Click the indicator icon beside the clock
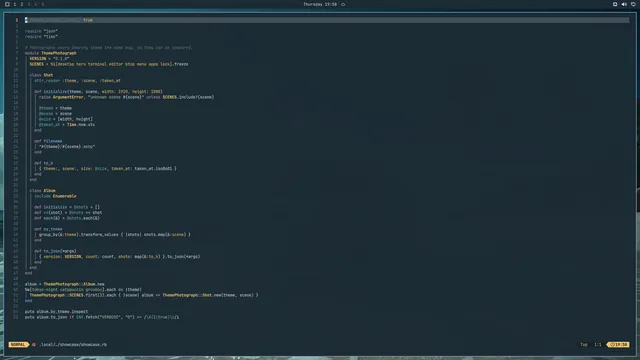 tap(343, 4)
